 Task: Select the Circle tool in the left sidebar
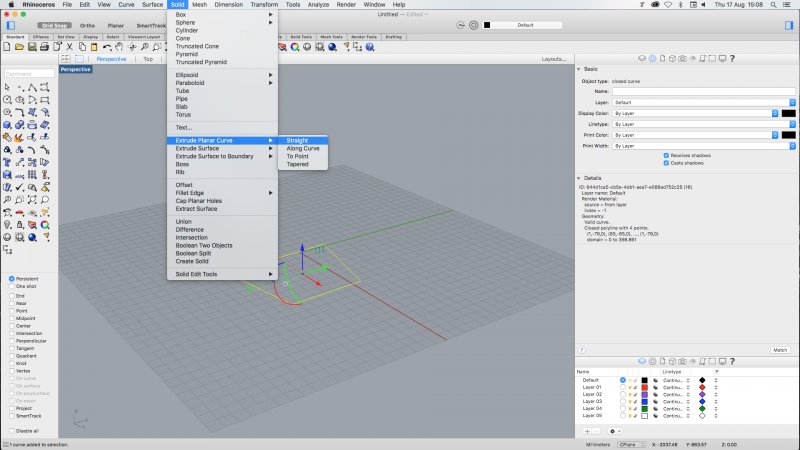pyautogui.click(x=7, y=100)
